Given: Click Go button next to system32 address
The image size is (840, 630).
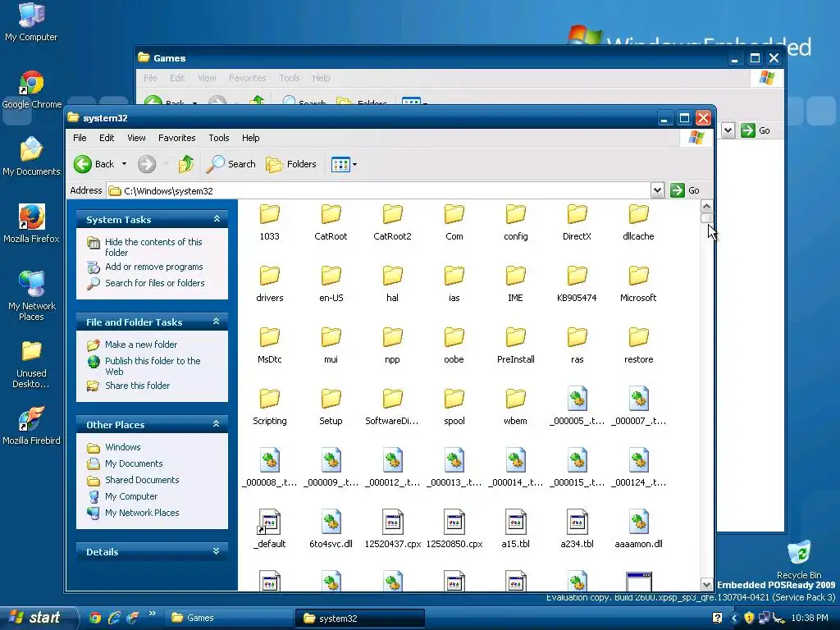Looking at the screenshot, I should click(685, 190).
